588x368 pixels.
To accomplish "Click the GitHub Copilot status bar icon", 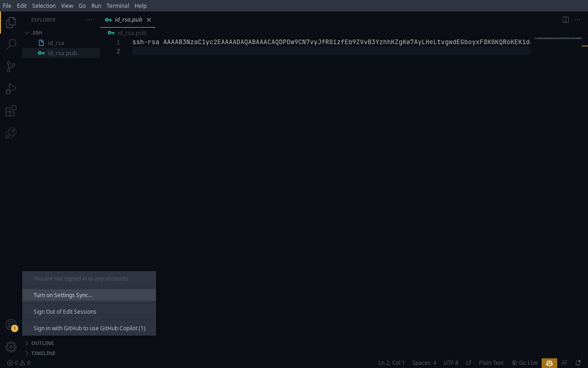I will [549, 363].
